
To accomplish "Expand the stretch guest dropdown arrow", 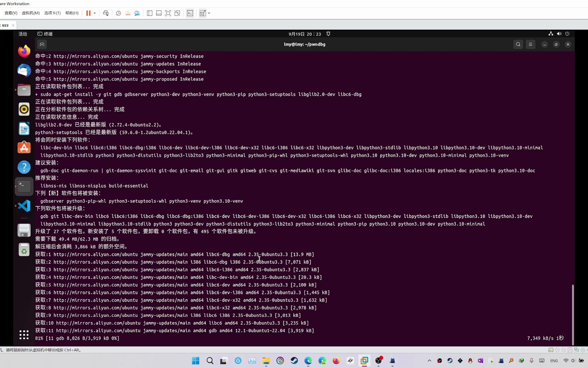I will [209, 13].
